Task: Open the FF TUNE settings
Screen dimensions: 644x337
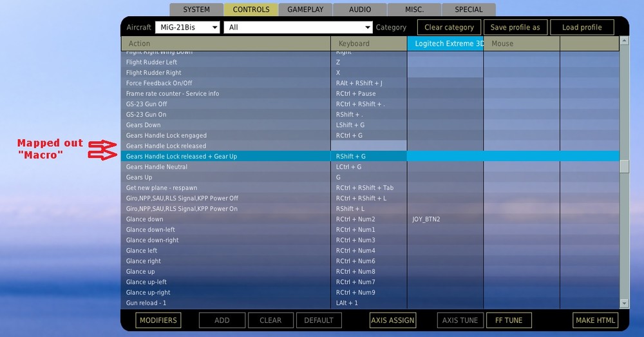Action: click(x=509, y=320)
